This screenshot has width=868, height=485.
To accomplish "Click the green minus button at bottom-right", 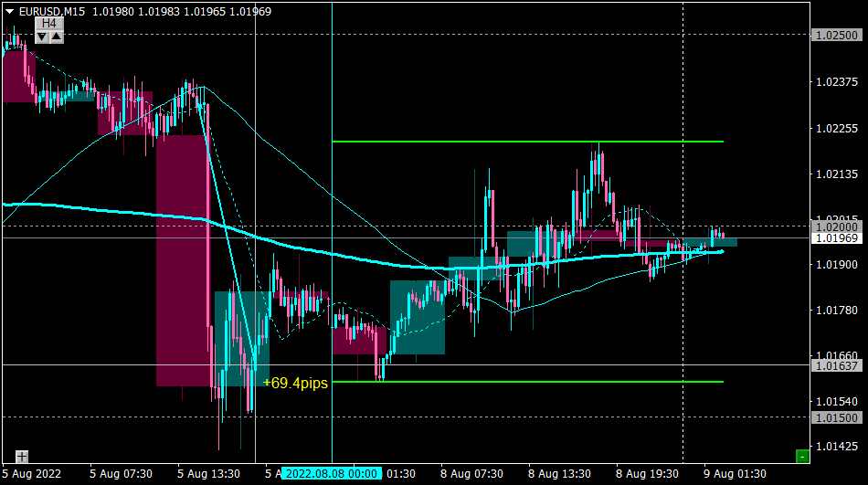I will (802, 456).
